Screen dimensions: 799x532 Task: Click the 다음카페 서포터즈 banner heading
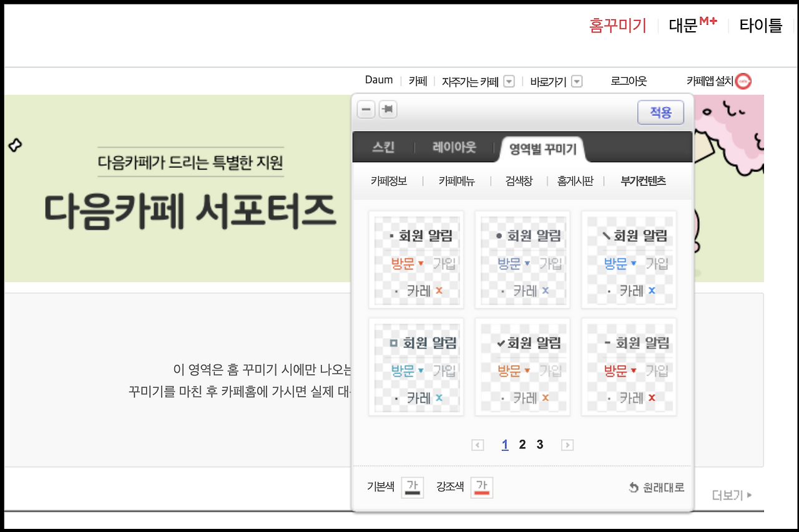click(x=190, y=211)
